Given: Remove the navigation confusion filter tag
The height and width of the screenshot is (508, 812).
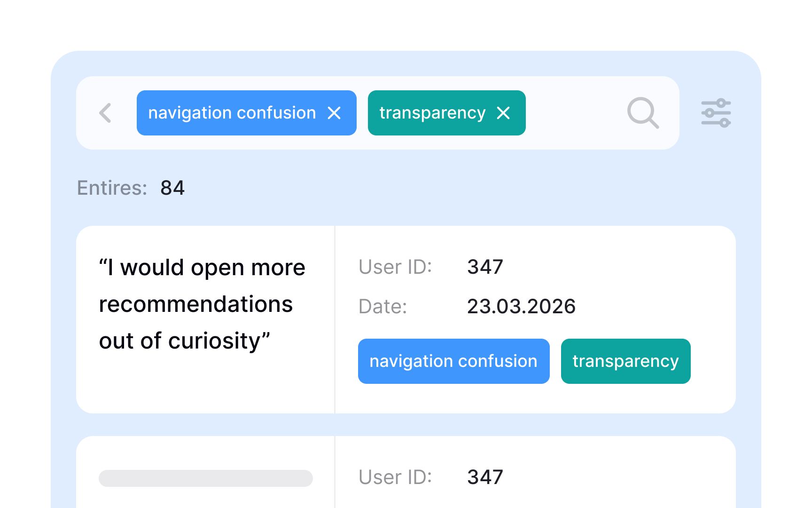Looking at the screenshot, I should tap(335, 113).
